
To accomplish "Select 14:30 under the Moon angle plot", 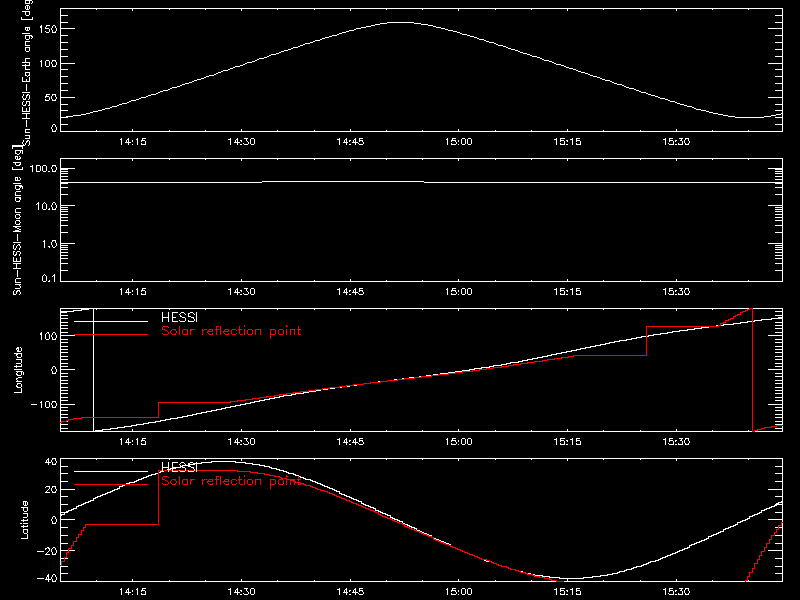I will pos(241,292).
